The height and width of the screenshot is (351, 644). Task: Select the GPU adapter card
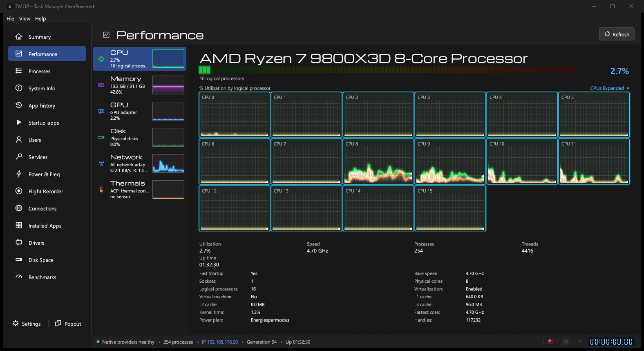pyautogui.click(x=140, y=111)
